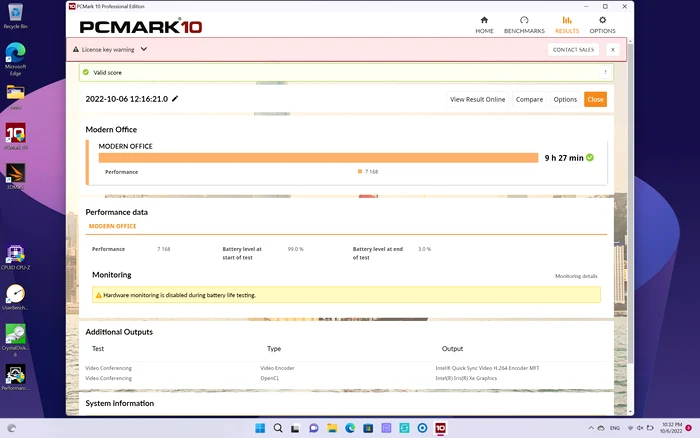Open the BENCHMARKS section
The height and width of the screenshot is (438, 700).
tap(524, 25)
